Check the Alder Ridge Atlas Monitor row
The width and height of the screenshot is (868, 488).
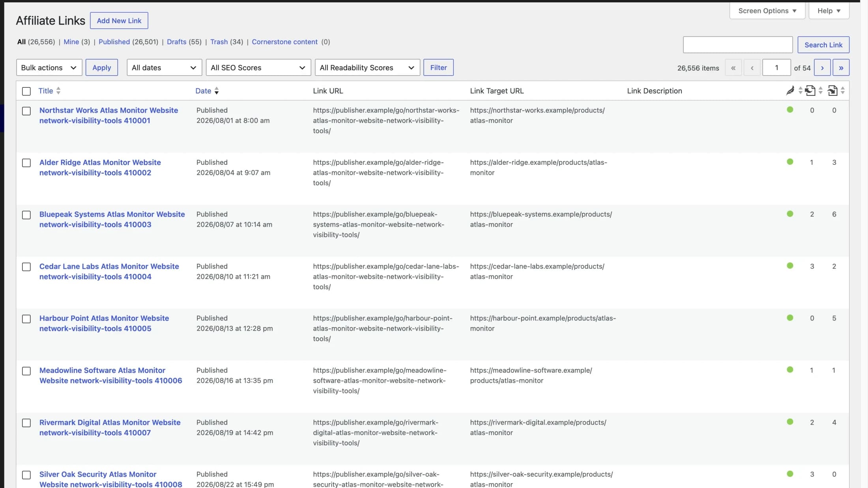pos(26,163)
